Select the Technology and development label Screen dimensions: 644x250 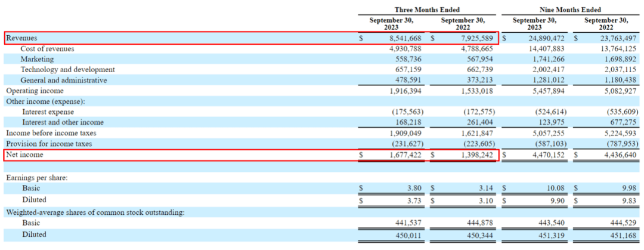pos(67,70)
